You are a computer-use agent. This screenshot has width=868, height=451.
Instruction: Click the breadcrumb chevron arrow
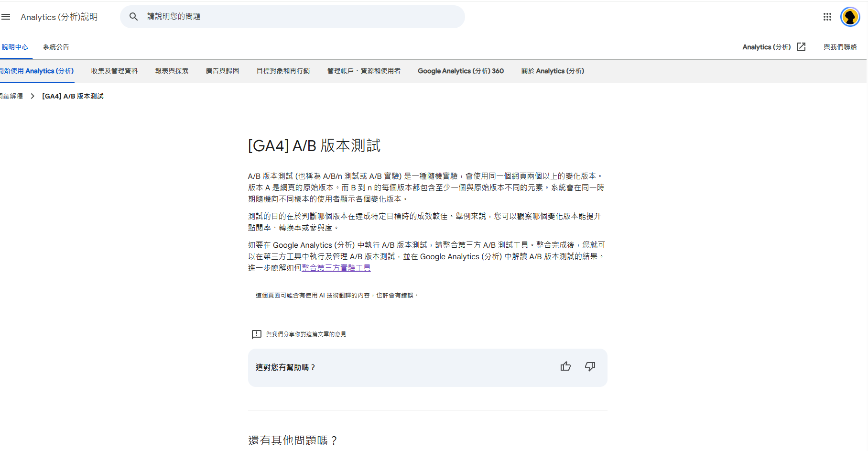pos(33,96)
